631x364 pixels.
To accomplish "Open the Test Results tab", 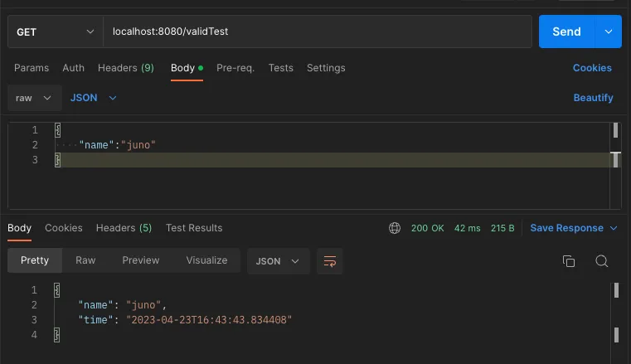I will 194,228.
